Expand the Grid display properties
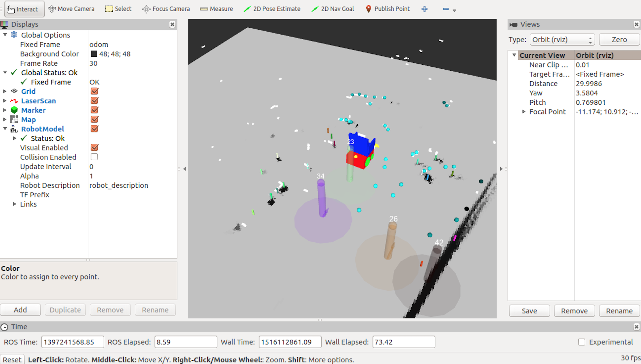This screenshot has height=364, width=641. point(5,91)
